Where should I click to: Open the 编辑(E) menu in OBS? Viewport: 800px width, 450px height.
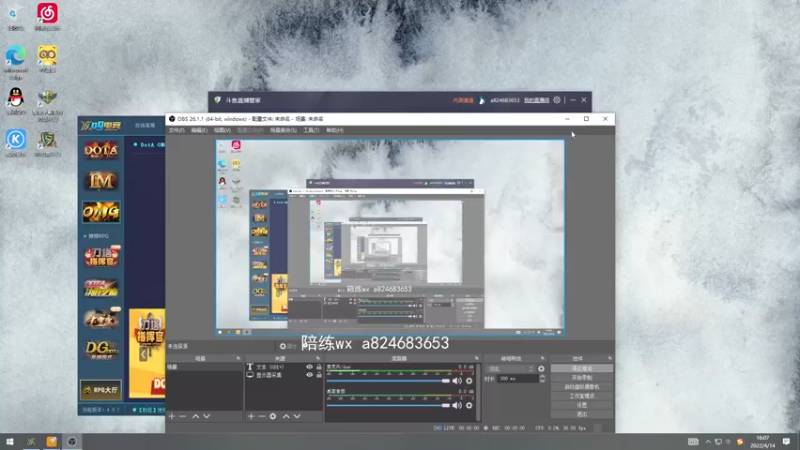coord(198,131)
